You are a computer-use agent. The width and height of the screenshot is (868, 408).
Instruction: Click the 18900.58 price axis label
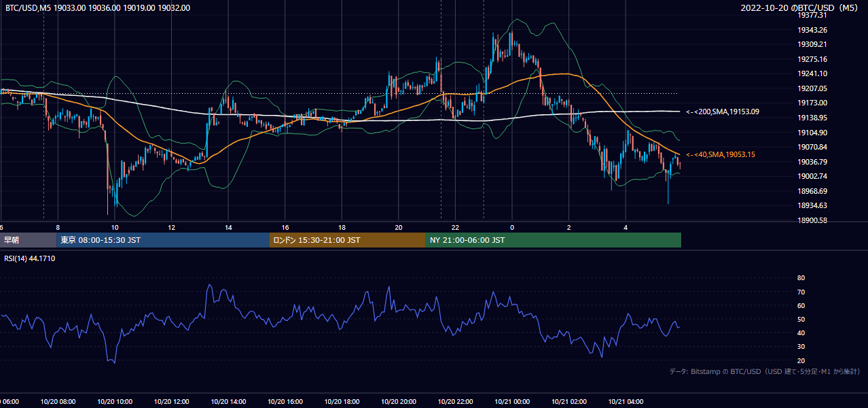(812, 220)
